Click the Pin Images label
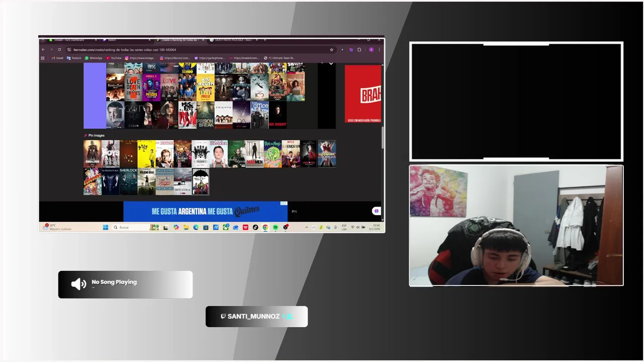Viewport: 644px width, 362px height. click(x=96, y=135)
